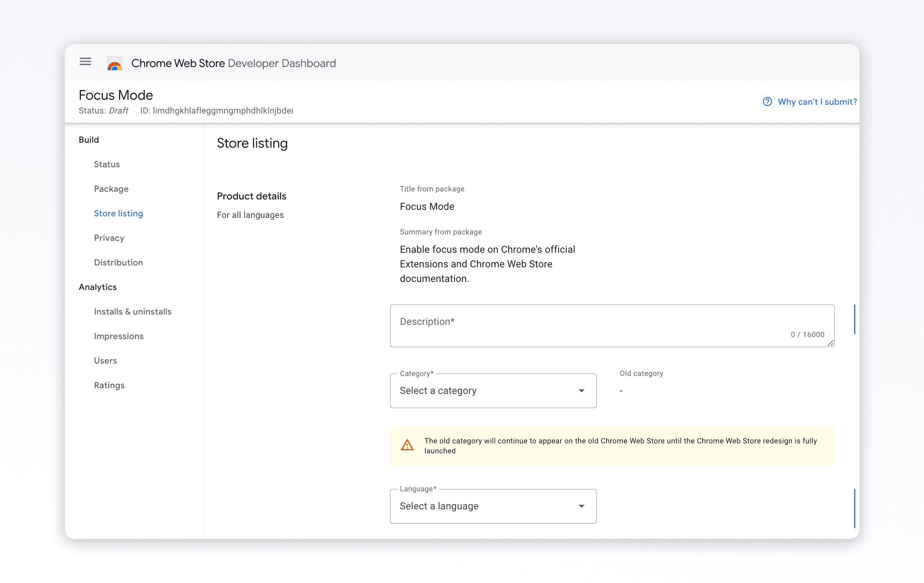Click the 'Status: Draft' text
This screenshot has height=583, width=924.
103,110
